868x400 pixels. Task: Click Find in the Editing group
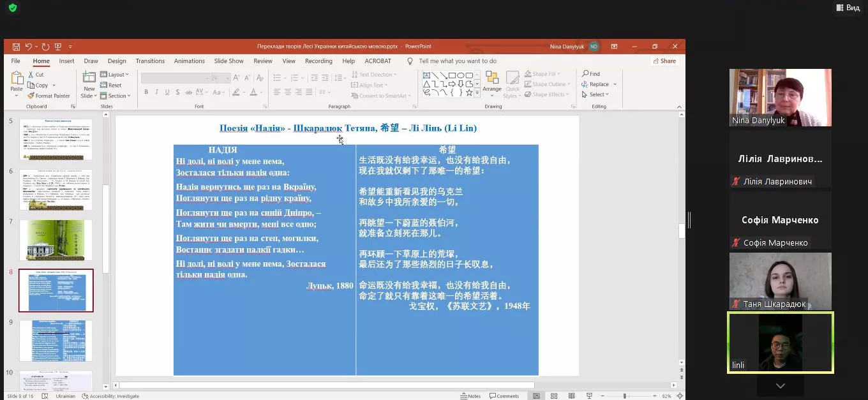click(590, 74)
